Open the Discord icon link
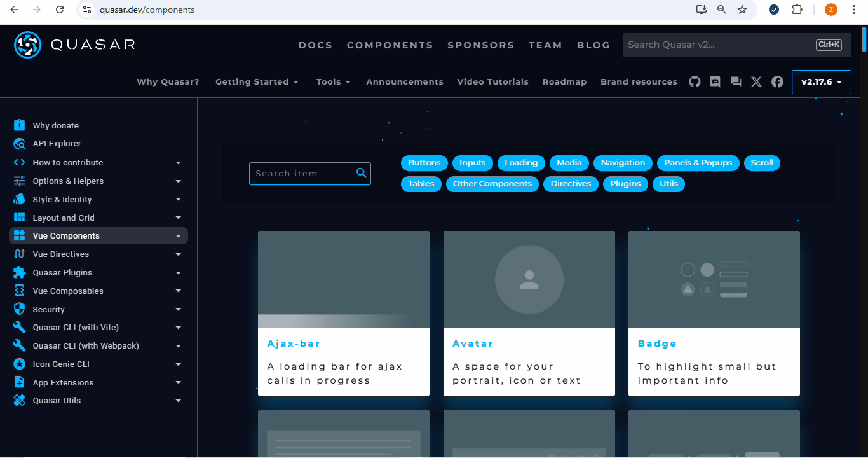 point(715,82)
